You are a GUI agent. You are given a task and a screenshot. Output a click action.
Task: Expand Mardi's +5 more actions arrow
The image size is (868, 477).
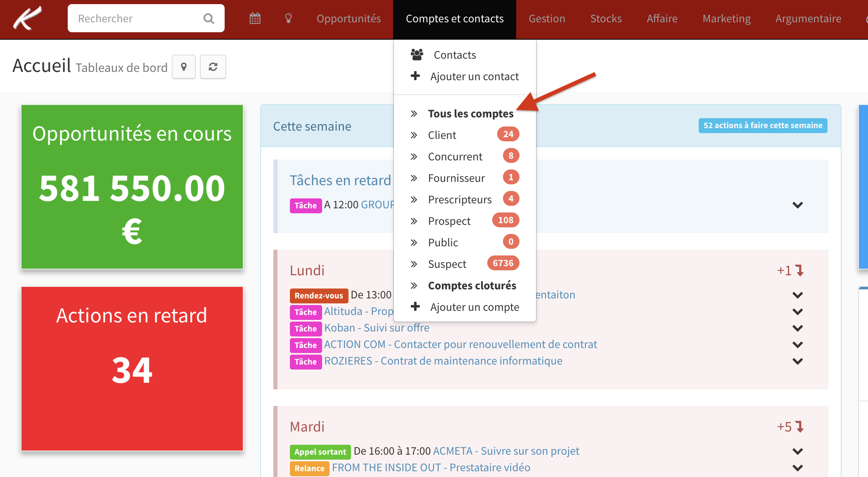pos(799,427)
